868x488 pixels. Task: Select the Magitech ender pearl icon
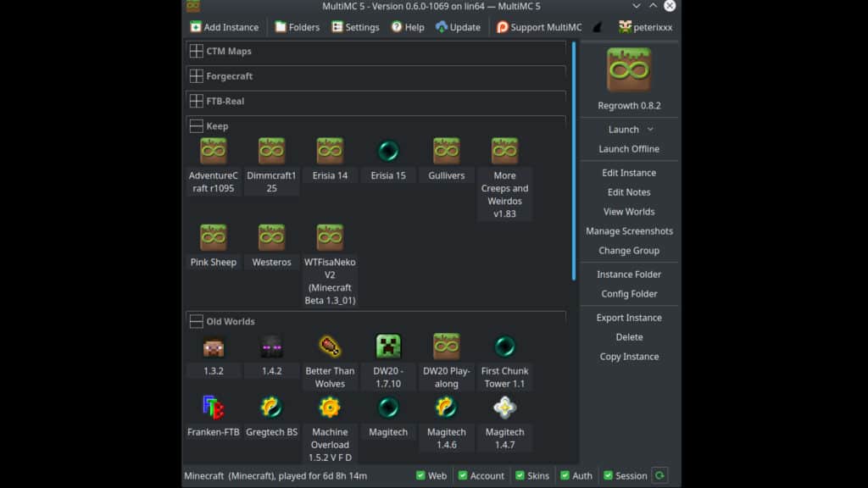point(388,408)
